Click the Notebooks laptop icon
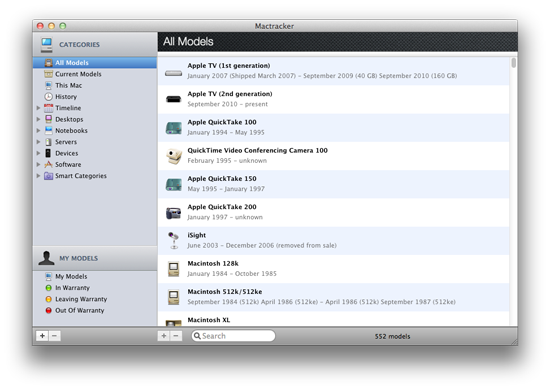This screenshot has width=550, height=390. point(48,130)
